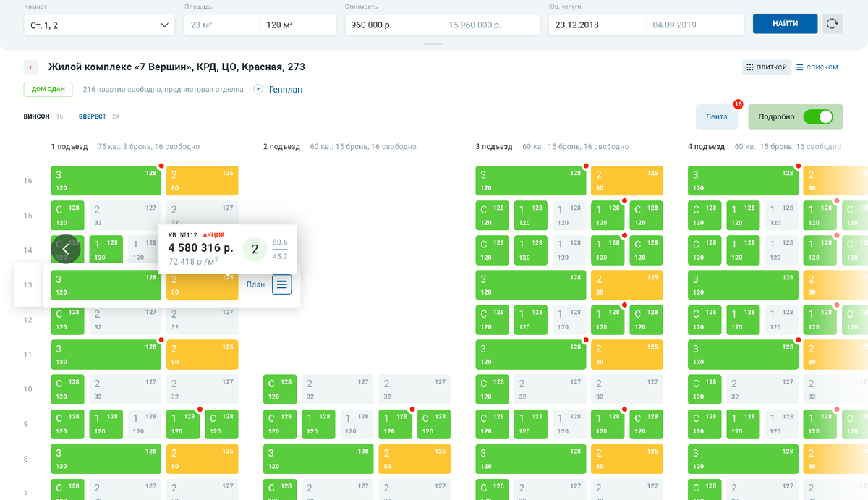Screen dimensions: 868x500
Task: Click the end date field 04.09.2019
Action: pyautogui.click(x=695, y=25)
